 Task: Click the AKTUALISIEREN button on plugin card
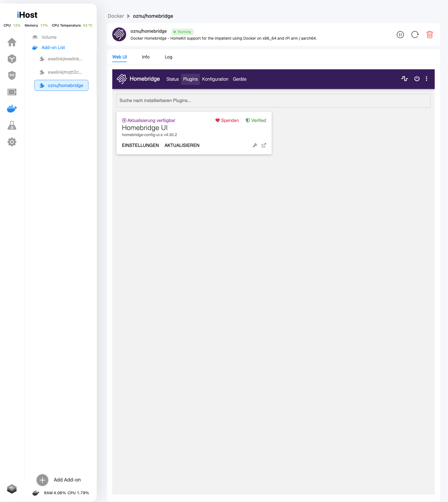pos(182,145)
